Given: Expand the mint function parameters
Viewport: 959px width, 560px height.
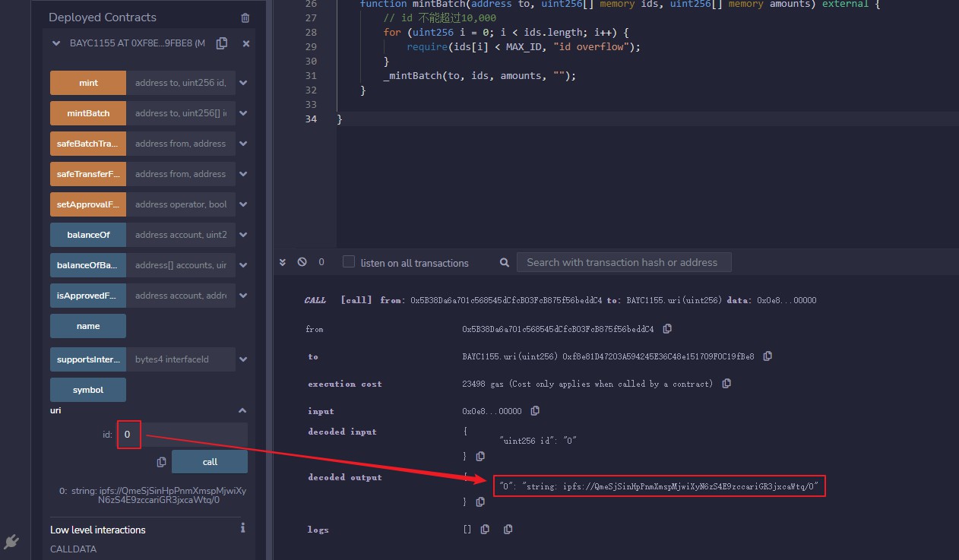Looking at the screenshot, I should point(243,83).
